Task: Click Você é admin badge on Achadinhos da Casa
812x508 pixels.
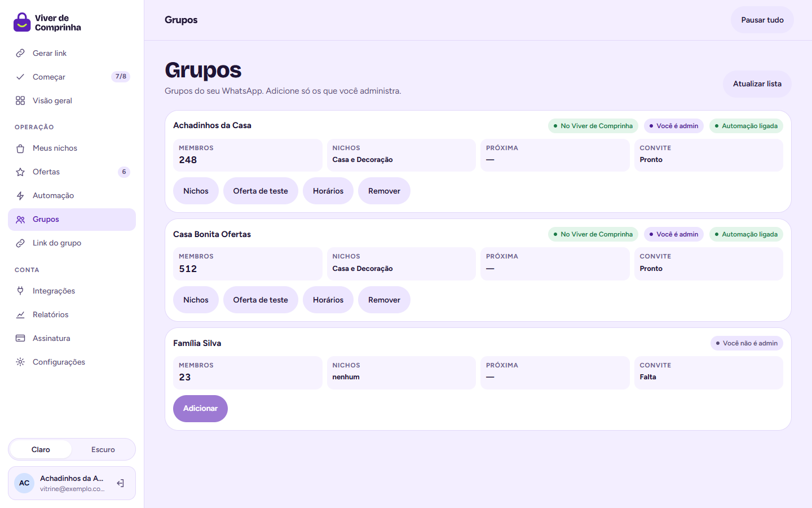Action: (674, 126)
